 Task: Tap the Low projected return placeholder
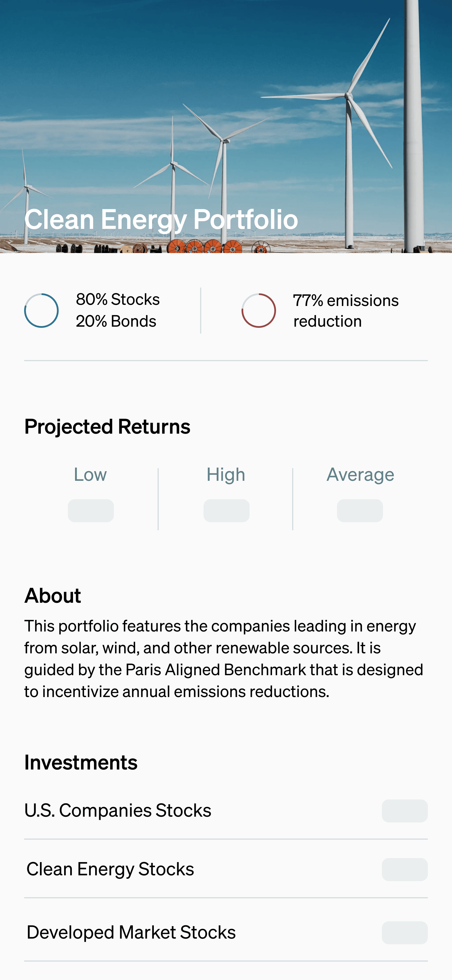coord(91,510)
